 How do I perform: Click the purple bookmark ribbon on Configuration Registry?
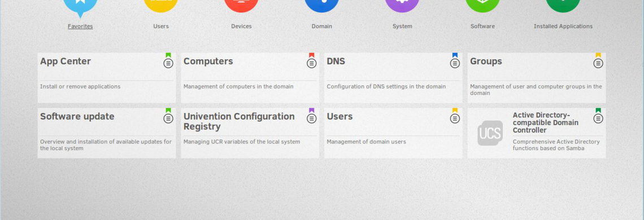coord(312,111)
